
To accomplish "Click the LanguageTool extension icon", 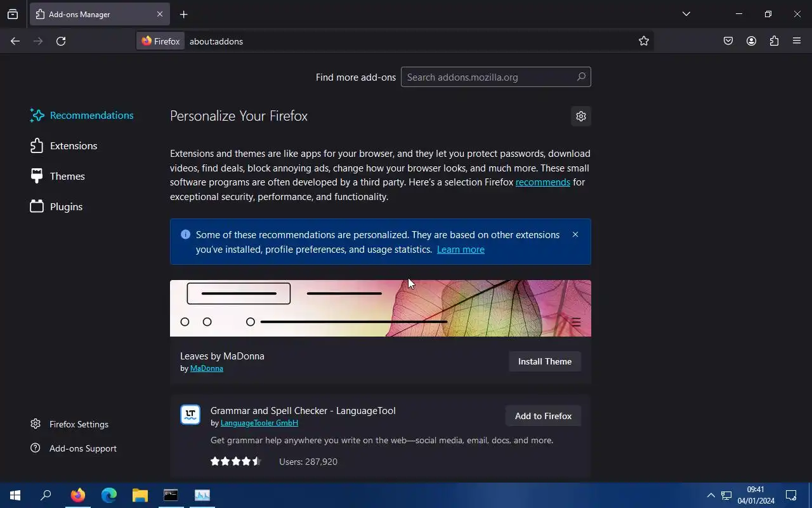I will click(x=190, y=415).
